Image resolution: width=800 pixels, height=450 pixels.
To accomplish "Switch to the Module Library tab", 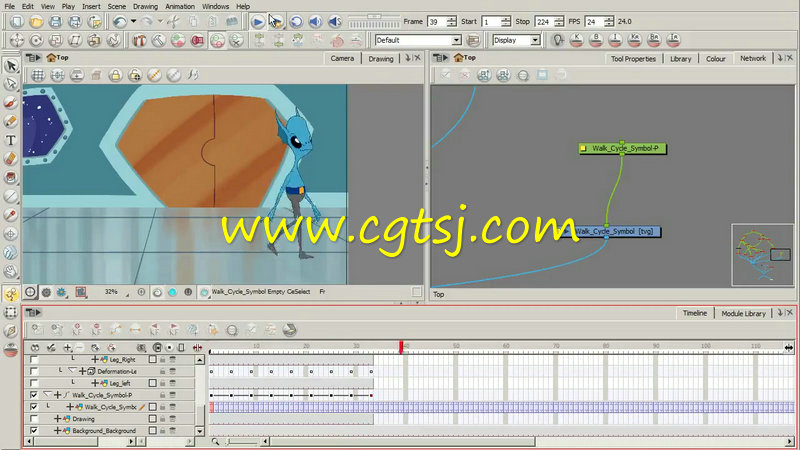I will [x=743, y=313].
